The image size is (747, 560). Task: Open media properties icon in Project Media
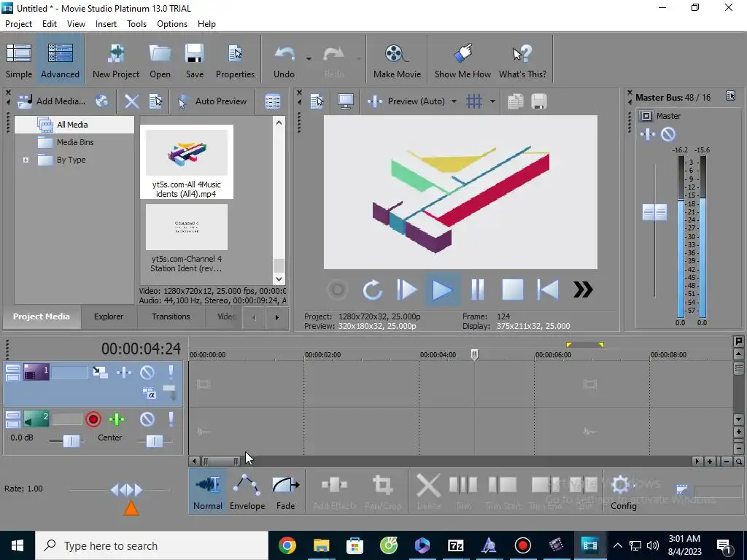pyautogui.click(x=156, y=101)
